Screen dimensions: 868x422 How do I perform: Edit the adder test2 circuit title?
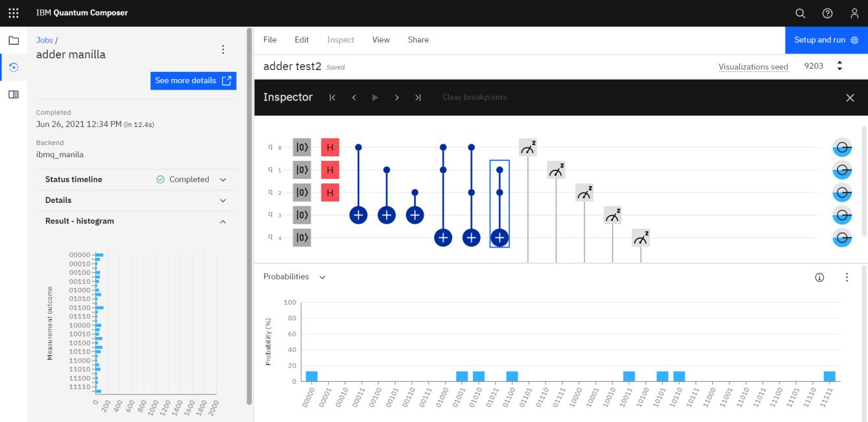point(293,66)
